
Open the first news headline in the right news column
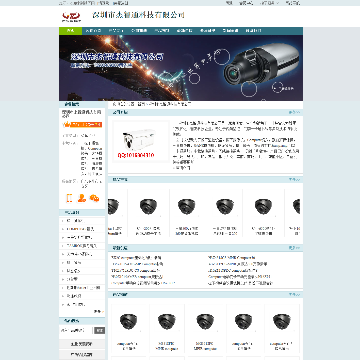pyautogui.click(x=232, y=258)
